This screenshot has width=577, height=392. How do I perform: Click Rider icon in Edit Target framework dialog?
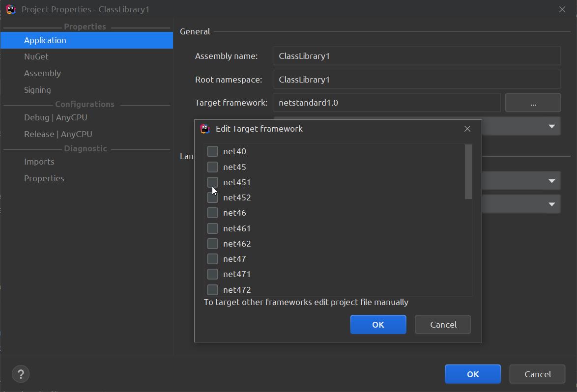(x=205, y=129)
